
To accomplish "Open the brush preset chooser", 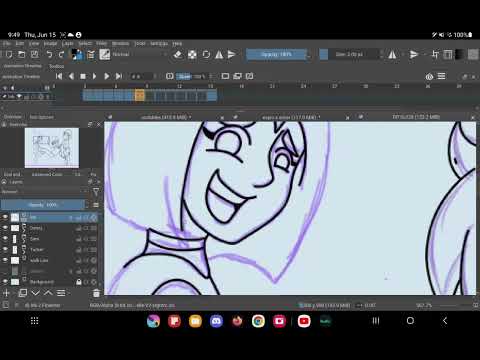I will pyautogui.click(x=104, y=54).
